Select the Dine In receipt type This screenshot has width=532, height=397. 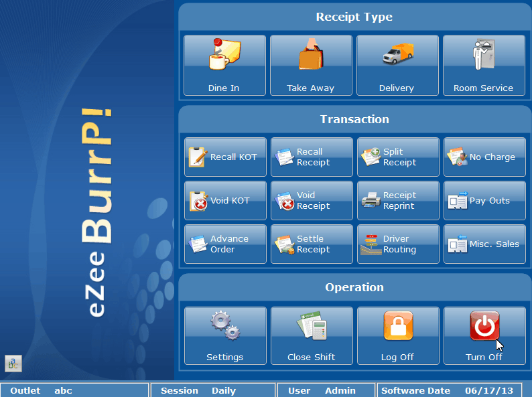(x=224, y=66)
